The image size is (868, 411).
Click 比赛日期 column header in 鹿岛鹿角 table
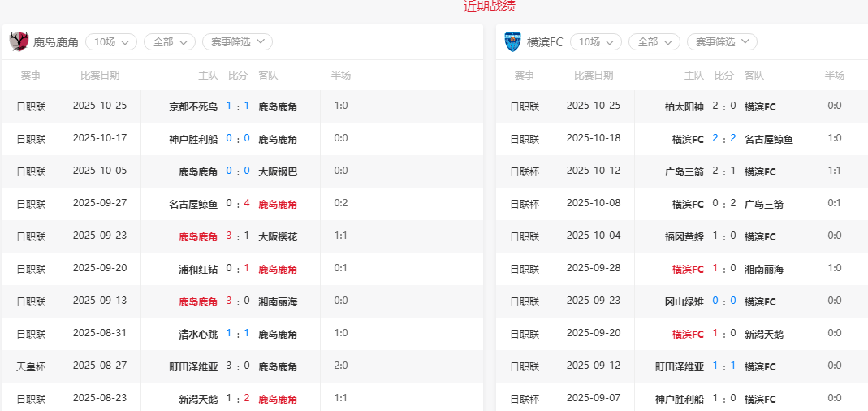pyautogui.click(x=100, y=76)
